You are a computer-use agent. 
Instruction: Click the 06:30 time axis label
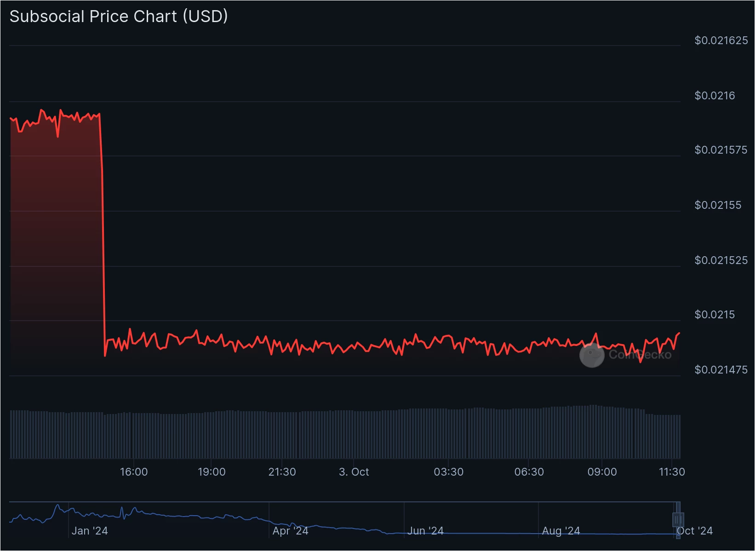[529, 472]
